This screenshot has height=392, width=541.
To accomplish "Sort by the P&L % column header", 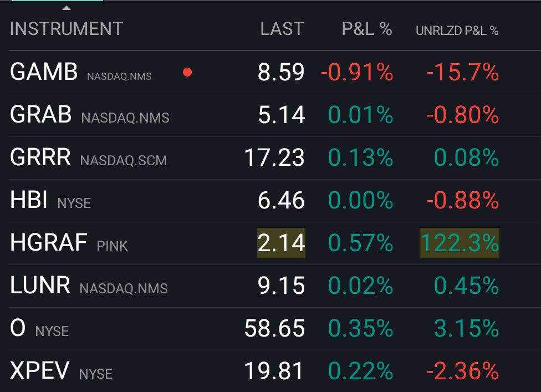I will click(x=367, y=29).
